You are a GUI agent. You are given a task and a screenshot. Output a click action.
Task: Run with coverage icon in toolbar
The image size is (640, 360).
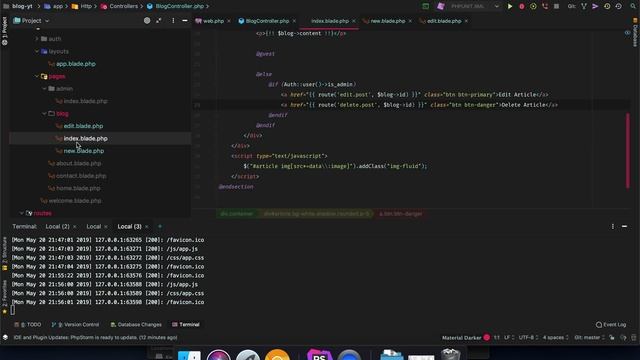(533, 6)
